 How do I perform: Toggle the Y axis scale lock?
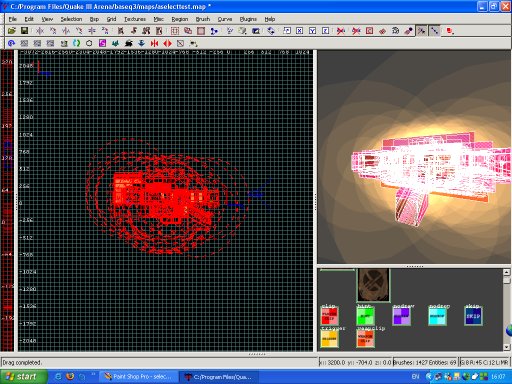[x=313, y=31]
